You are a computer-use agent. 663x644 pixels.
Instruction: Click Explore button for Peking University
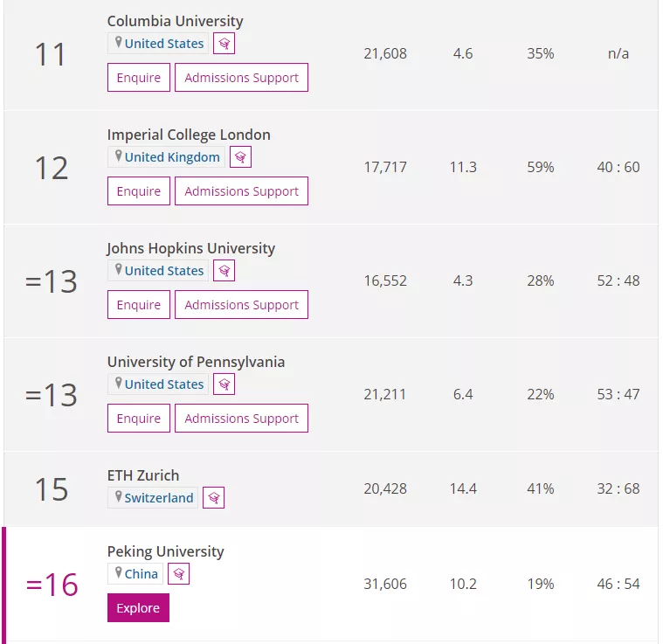coord(138,608)
